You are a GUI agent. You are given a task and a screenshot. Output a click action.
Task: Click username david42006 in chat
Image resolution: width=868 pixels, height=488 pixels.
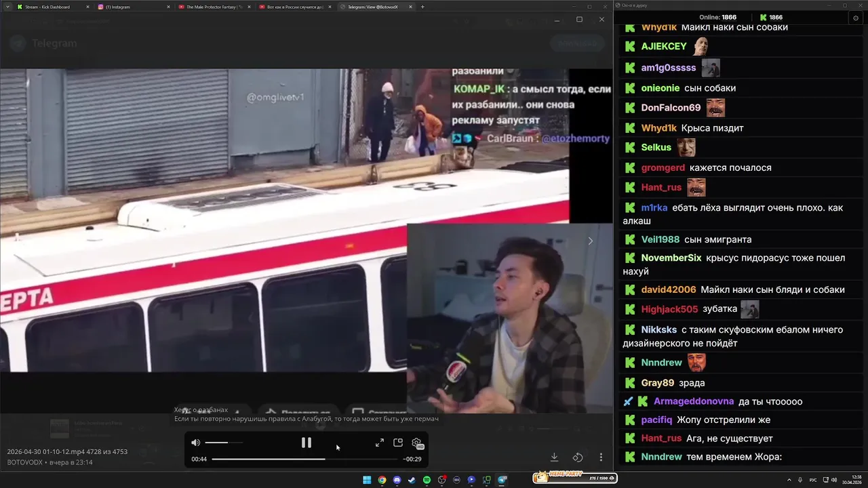[669, 289]
